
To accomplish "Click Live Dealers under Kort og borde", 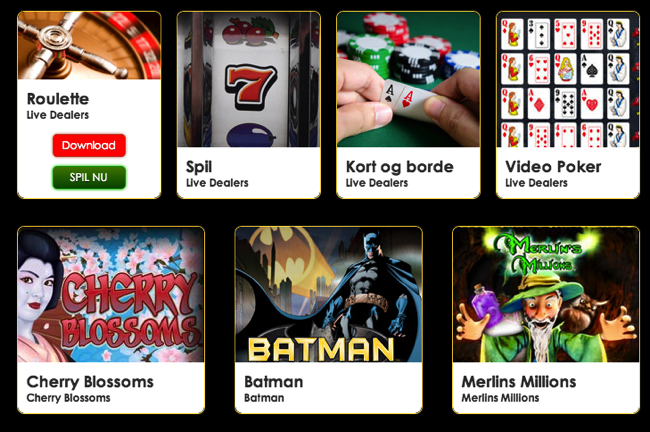I will 377,183.
